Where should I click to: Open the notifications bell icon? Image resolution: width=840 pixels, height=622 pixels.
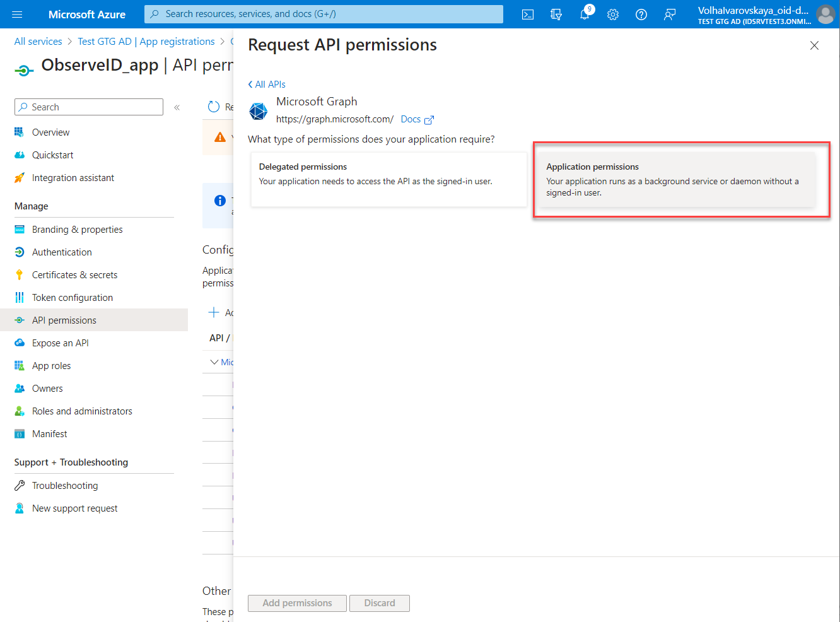pyautogui.click(x=585, y=15)
